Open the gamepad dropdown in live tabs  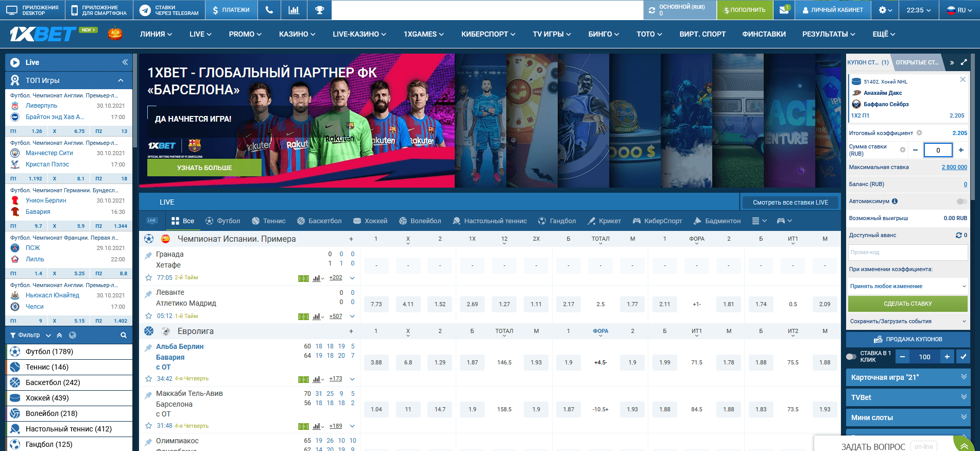[784, 221]
